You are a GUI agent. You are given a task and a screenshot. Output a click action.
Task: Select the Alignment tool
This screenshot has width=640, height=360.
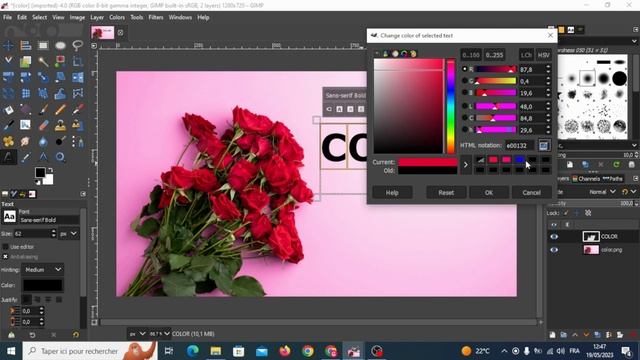click(x=26, y=45)
